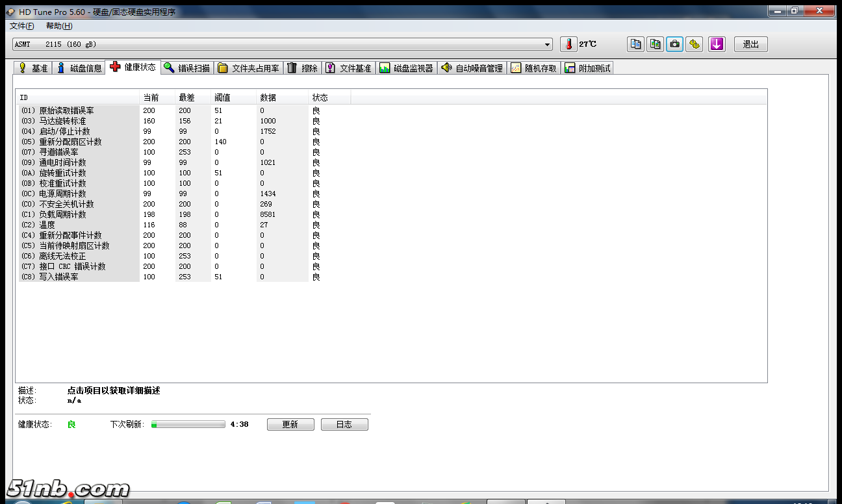
Task: Click the purple down-arrow toolbar icon
Action: tap(717, 44)
